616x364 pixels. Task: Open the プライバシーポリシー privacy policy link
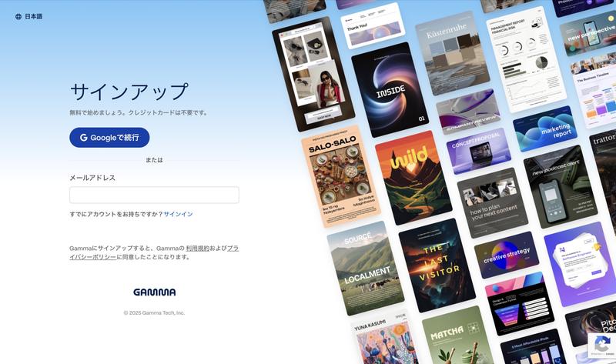[154, 252]
